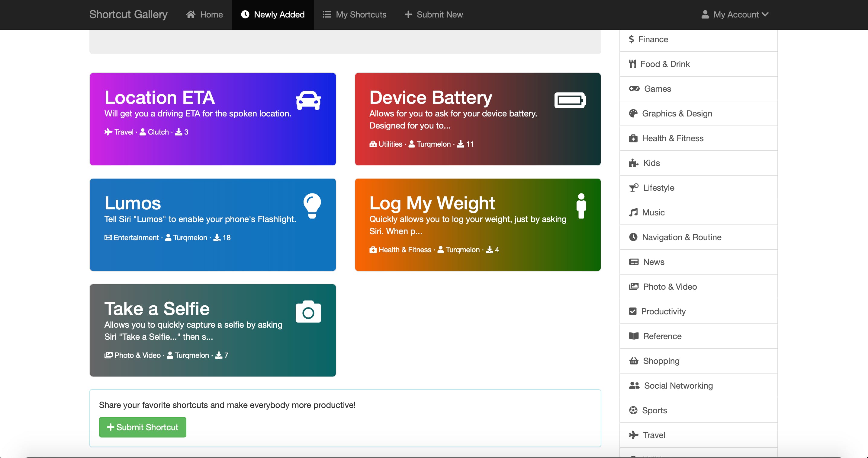Select Games category in sidebar
This screenshot has width=868, height=458.
699,89
